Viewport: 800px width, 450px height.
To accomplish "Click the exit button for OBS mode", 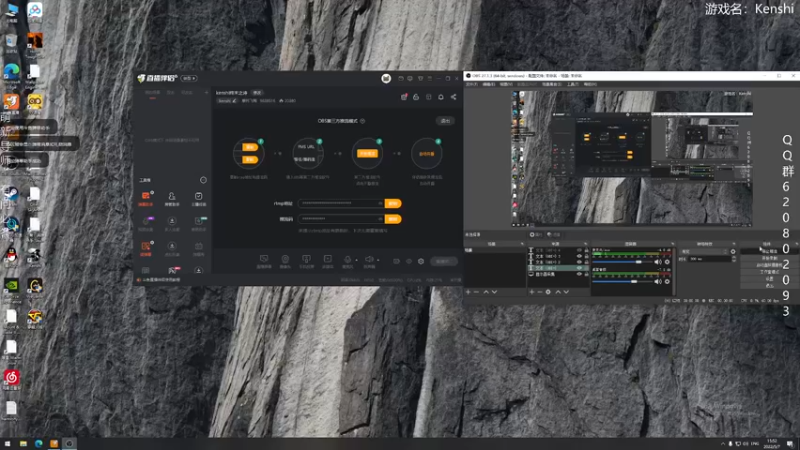I will click(x=445, y=121).
